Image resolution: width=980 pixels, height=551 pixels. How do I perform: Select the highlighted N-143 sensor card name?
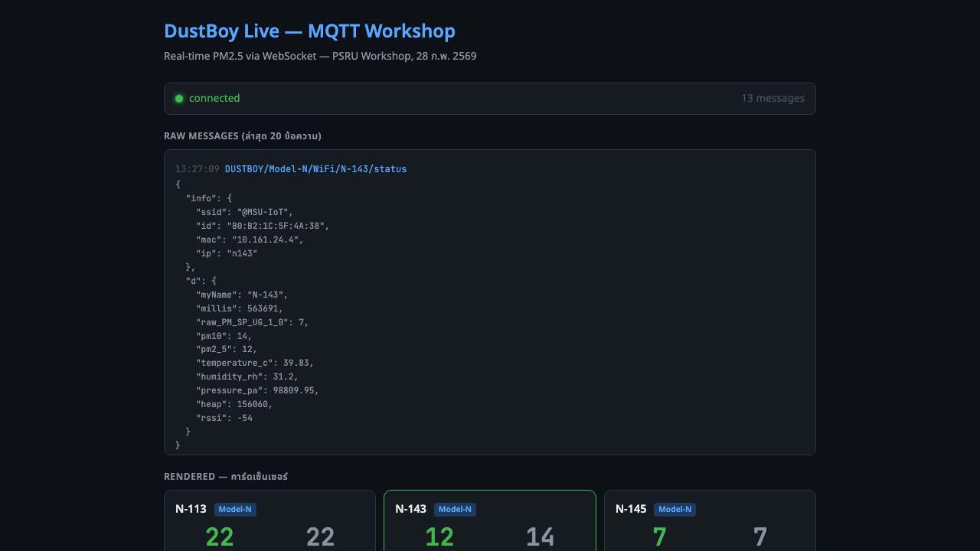tap(410, 509)
